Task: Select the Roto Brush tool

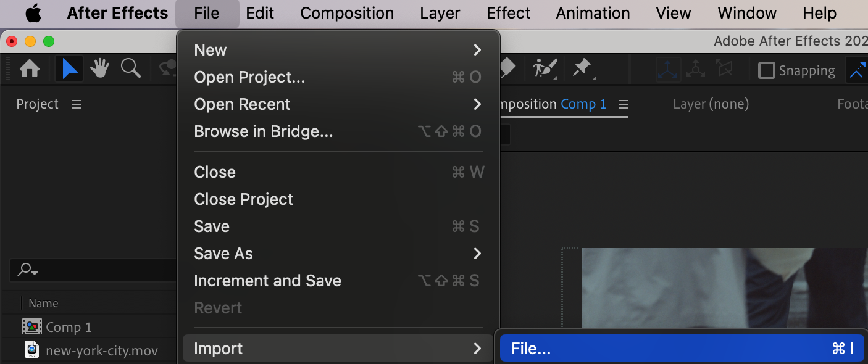Action: [545, 69]
